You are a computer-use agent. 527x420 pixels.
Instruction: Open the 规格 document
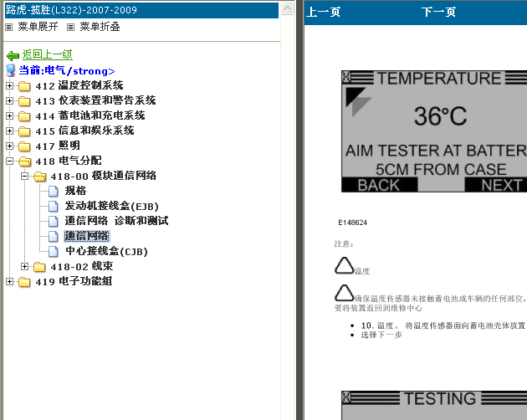(x=75, y=191)
